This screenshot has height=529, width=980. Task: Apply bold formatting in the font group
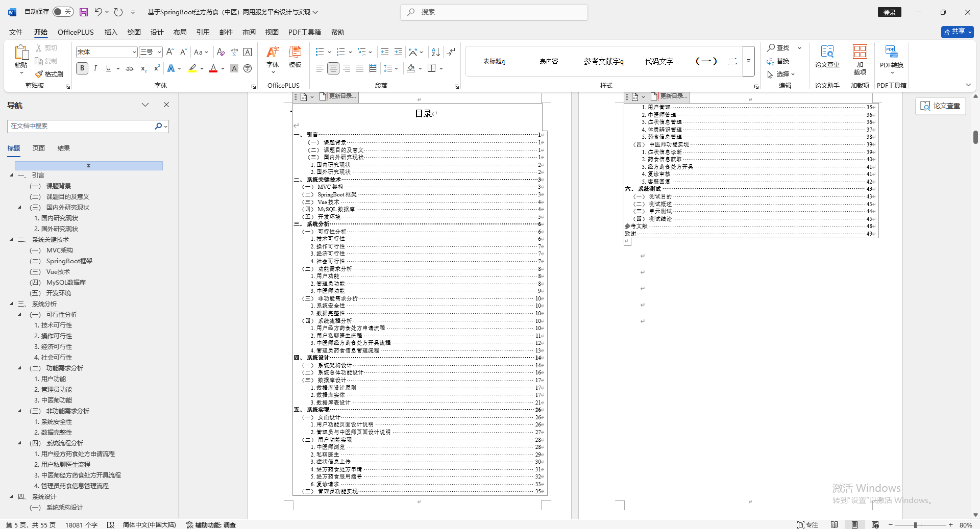click(x=81, y=68)
